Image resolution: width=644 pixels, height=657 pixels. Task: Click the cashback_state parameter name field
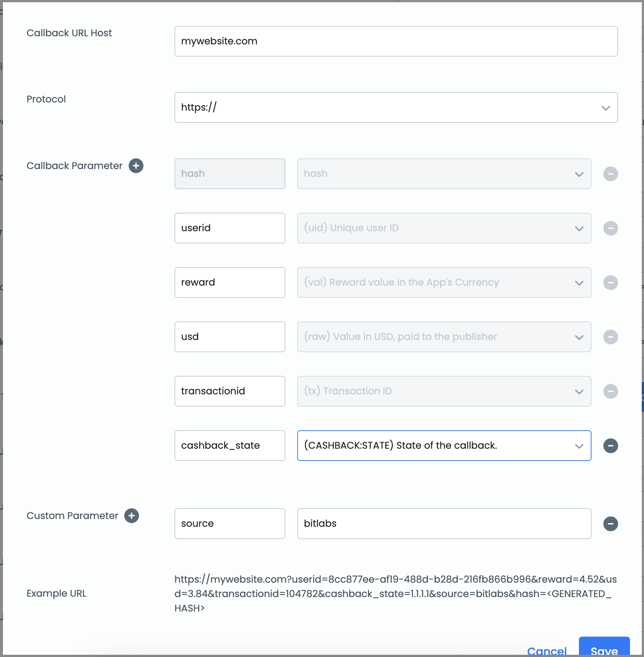pos(230,446)
